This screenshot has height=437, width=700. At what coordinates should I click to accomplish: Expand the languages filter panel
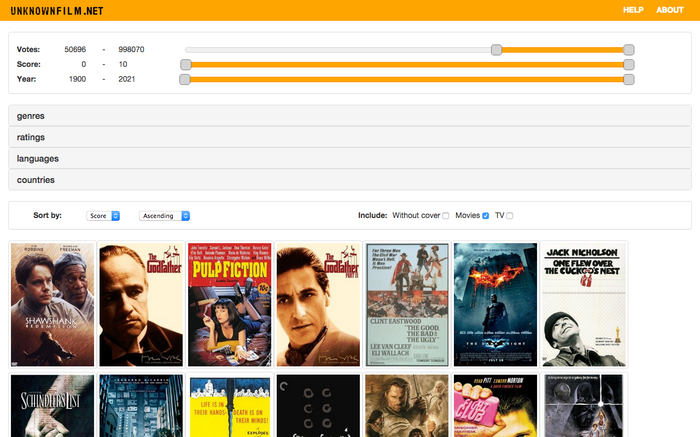[x=350, y=159]
